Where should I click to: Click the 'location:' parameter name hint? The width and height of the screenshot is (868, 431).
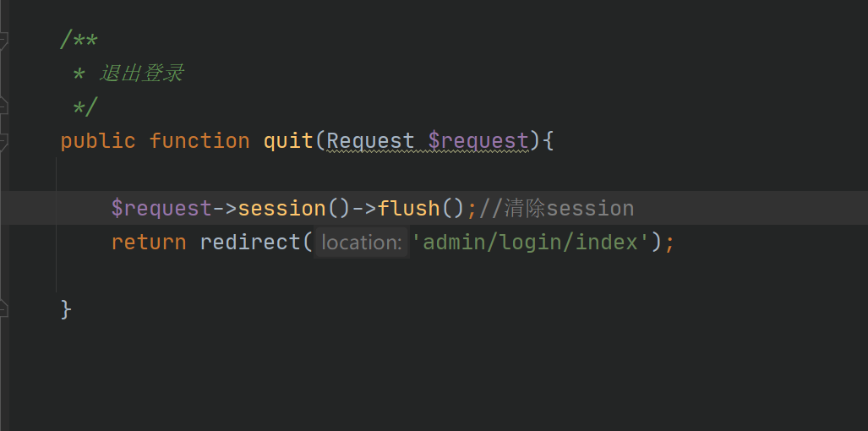click(362, 243)
